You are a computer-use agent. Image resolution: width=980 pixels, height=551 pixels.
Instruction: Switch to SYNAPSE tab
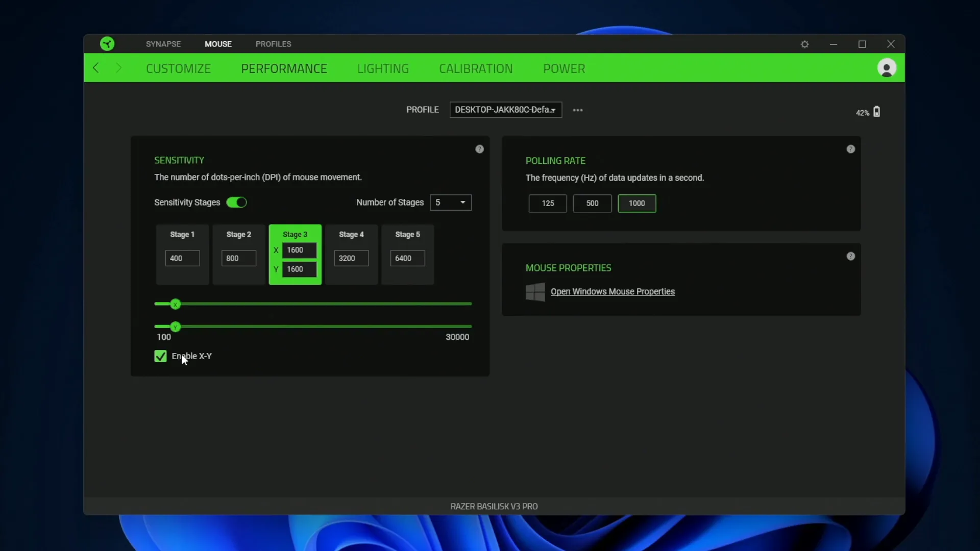point(163,44)
